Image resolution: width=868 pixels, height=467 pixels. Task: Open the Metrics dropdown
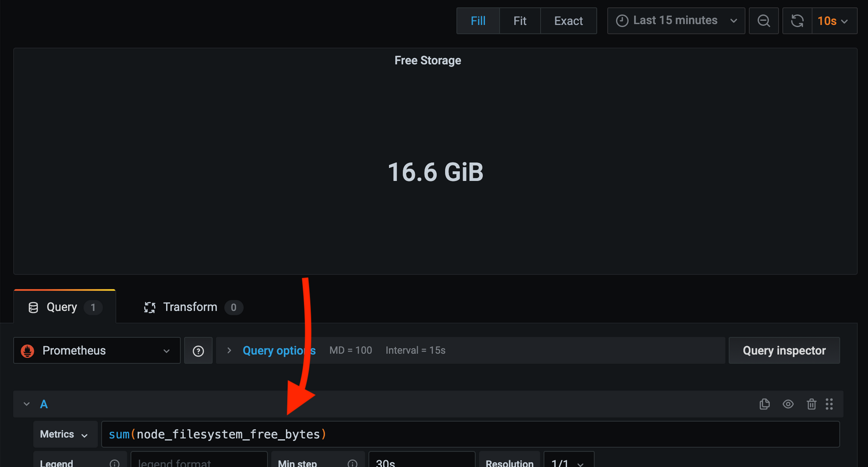(65, 434)
